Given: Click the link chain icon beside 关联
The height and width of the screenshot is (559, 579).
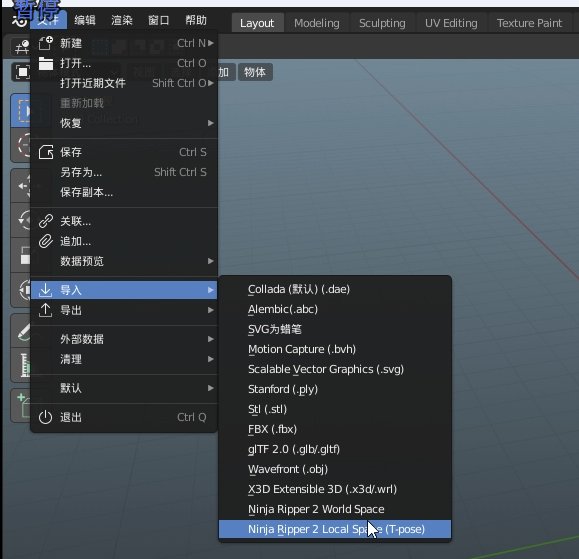Looking at the screenshot, I should pyautogui.click(x=46, y=221).
